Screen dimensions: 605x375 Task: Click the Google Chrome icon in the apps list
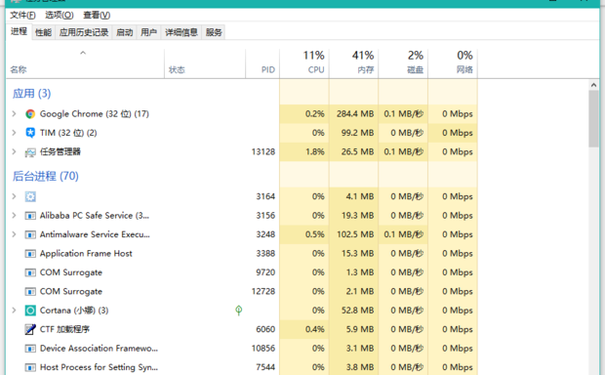(x=30, y=114)
